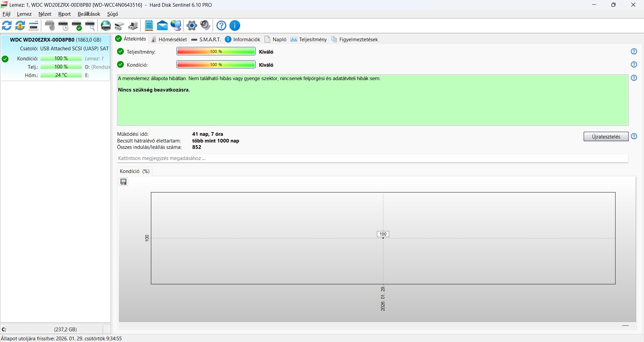Image resolution: width=644 pixels, height=342 pixels.
Task: Click the help icon next to Újratesztelés
Action: (634, 136)
